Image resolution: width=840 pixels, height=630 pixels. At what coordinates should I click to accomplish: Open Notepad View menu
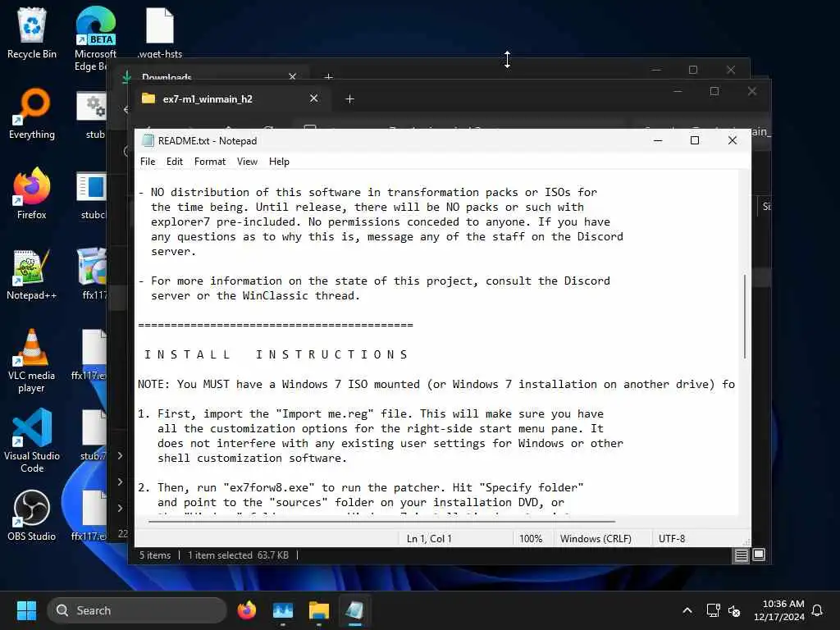[x=247, y=162]
